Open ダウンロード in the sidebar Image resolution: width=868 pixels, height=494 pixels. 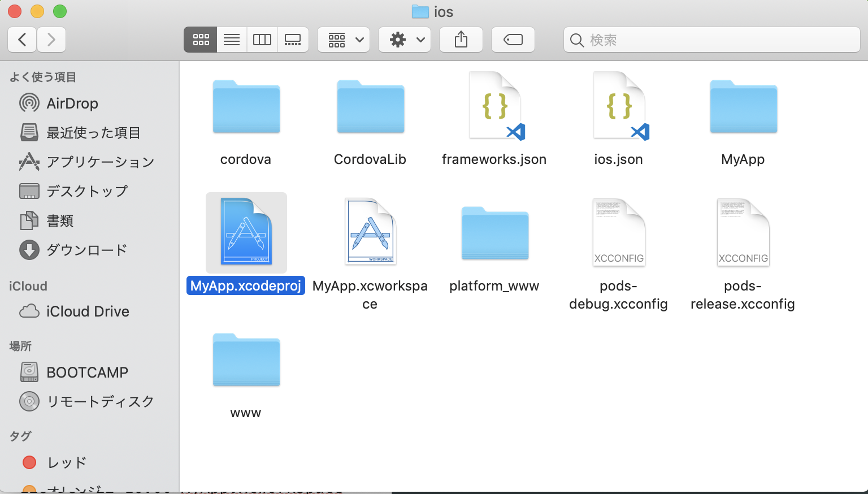[90, 250]
